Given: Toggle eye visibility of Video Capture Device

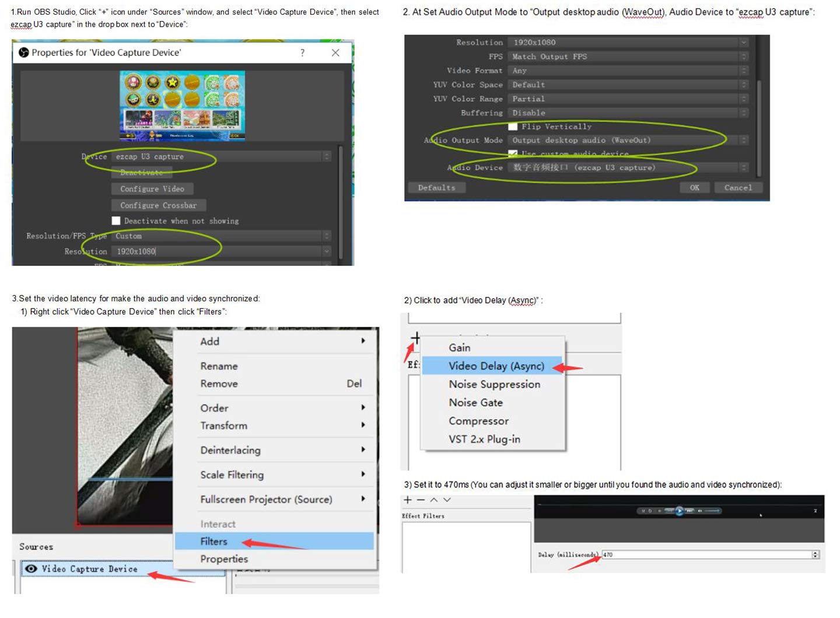Looking at the screenshot, I should (31, 568).
